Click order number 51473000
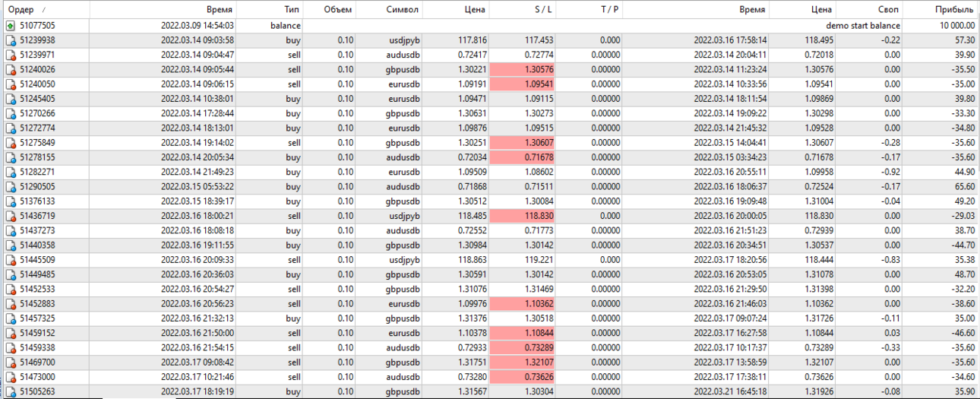Screen dimensions: 980x399 click(x=37, y=377)
